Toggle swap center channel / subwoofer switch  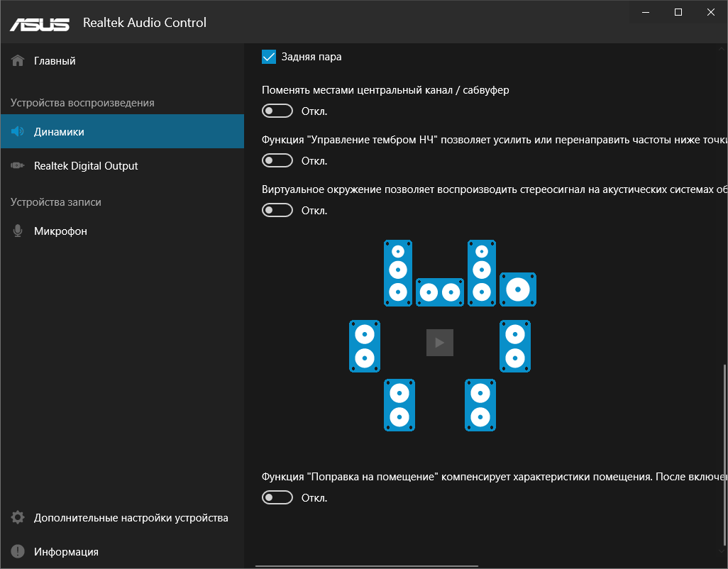coord(277,111)
